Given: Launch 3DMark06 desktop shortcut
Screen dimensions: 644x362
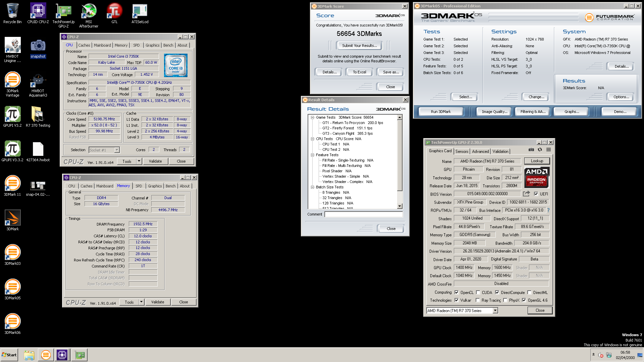Looking at the screenshot, I should [12, 324].
